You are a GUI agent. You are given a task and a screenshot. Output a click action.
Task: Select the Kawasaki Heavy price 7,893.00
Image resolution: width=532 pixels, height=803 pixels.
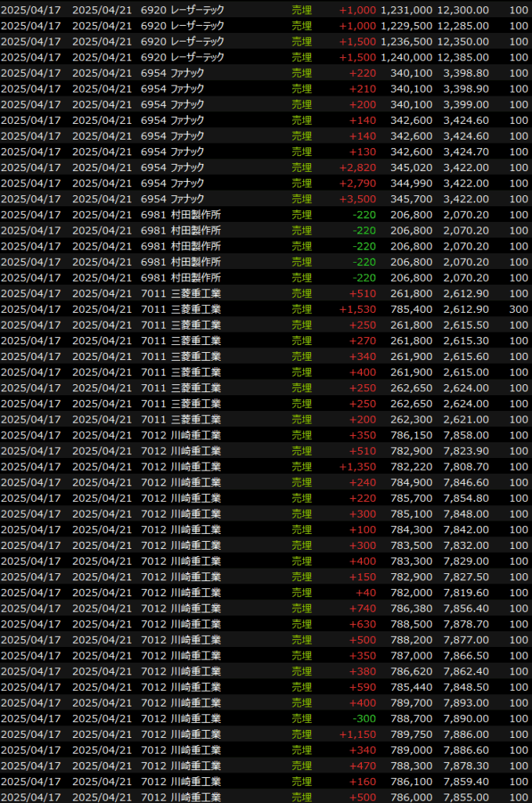[465, 703]
